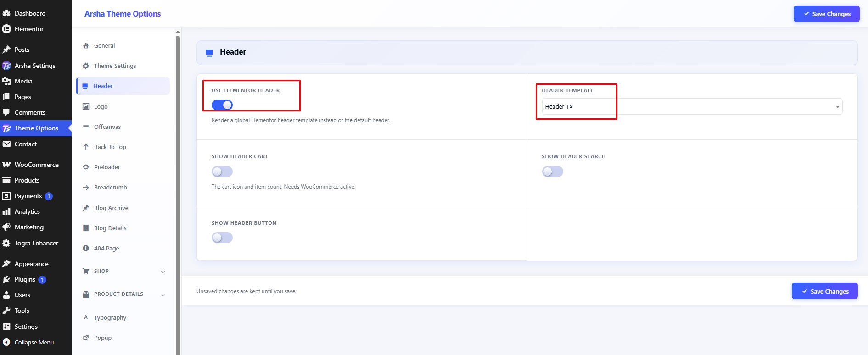Viewport: 868px width, 355px height.
Task: Click the Users person icon
Action: point(6,295)
